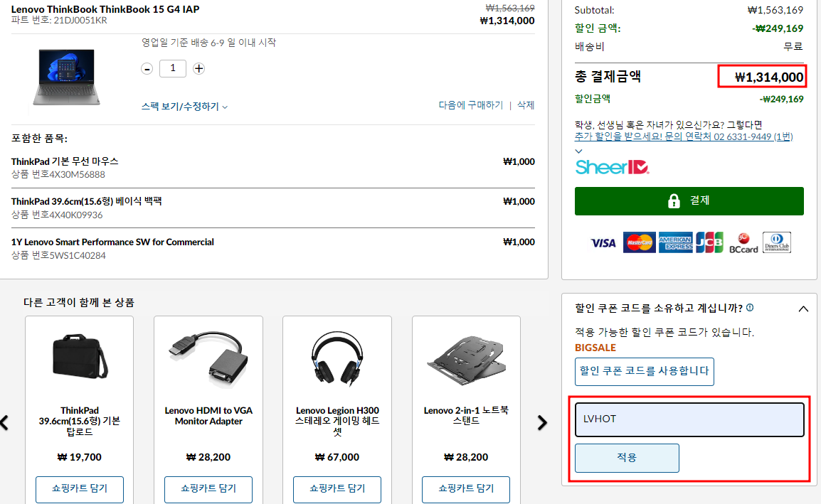Click 1Y Lenovo Smart Performance SW item
Screen dimensions: 821x504
112,242
